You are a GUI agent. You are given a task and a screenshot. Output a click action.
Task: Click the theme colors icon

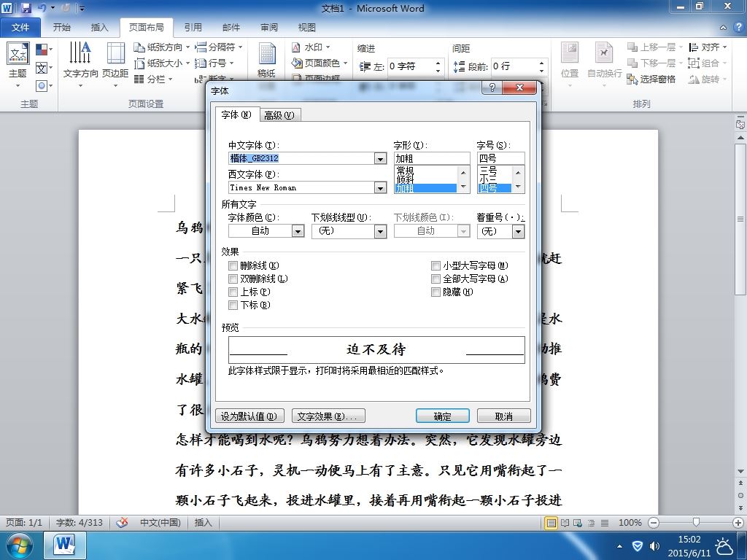[x=42, y=49]
